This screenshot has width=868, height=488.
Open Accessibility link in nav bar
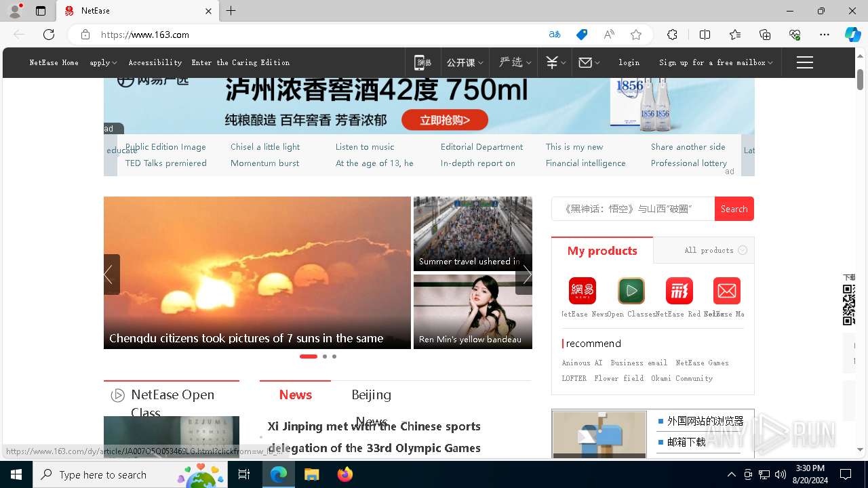click(155, 62)
